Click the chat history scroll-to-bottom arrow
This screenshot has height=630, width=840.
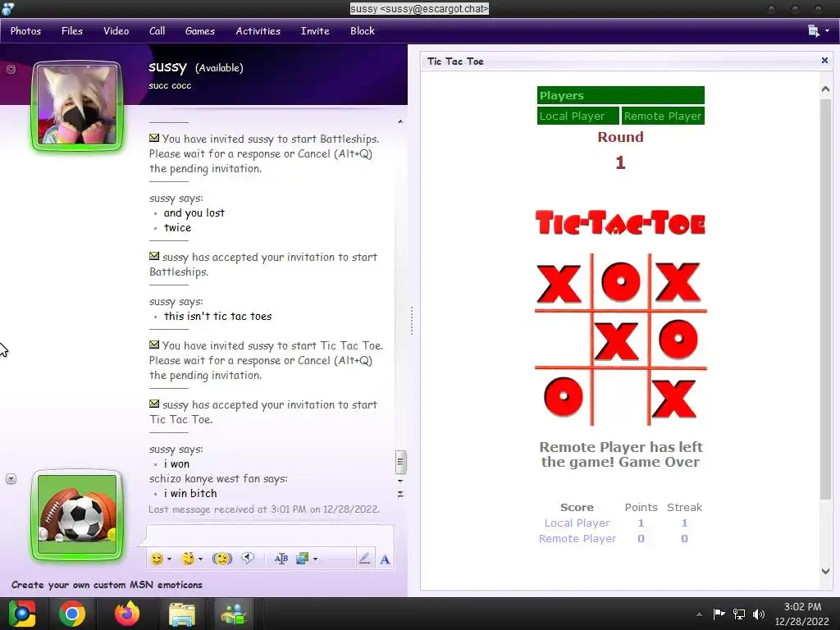pos(400,494)
